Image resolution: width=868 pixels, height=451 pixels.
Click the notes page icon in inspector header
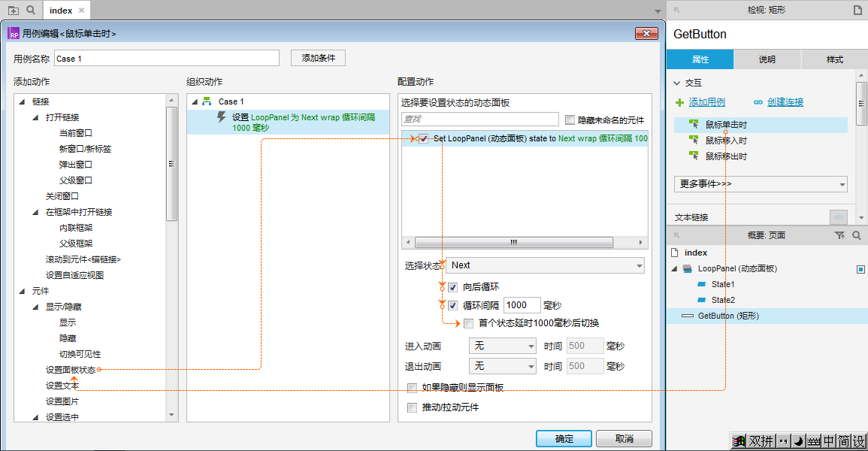click(857, 10)
